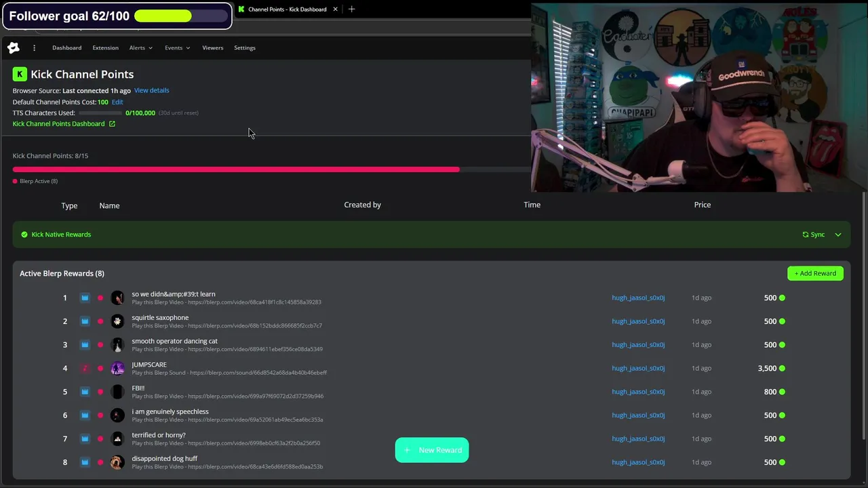Image resolution: width=868 pixels, height=488 pixels.
Task: Click green checkmark icon beside Kick Native Rewards
Action: pyautogui.click(x=24, y=235)
